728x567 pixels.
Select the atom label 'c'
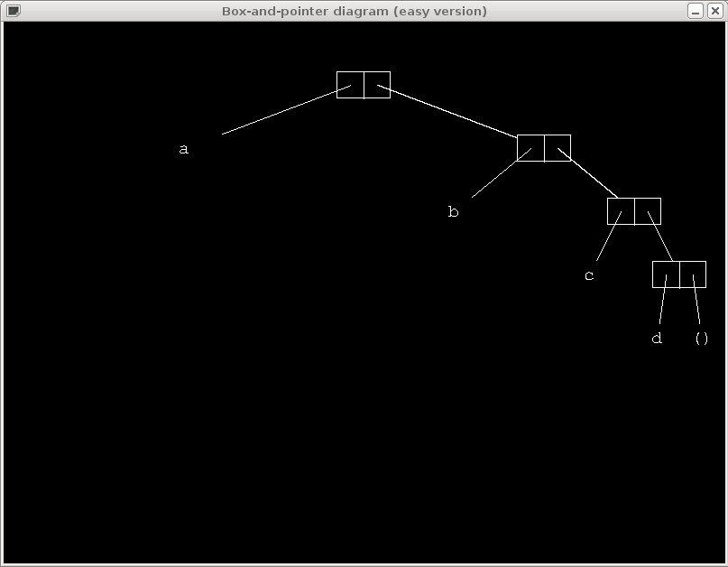tap(589, 275)
